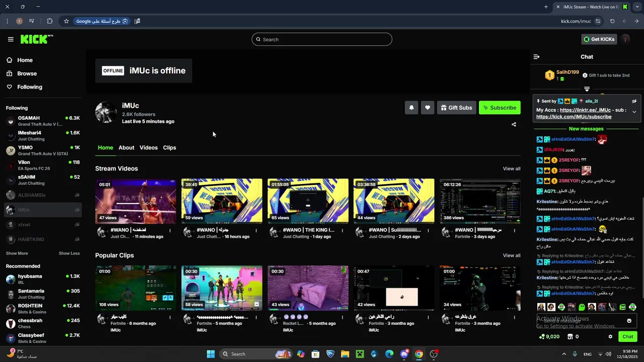The width and height of the screenshot is (644, 362).
Task: Switch to the Home channel tab
Action: [x=105, y=148]
